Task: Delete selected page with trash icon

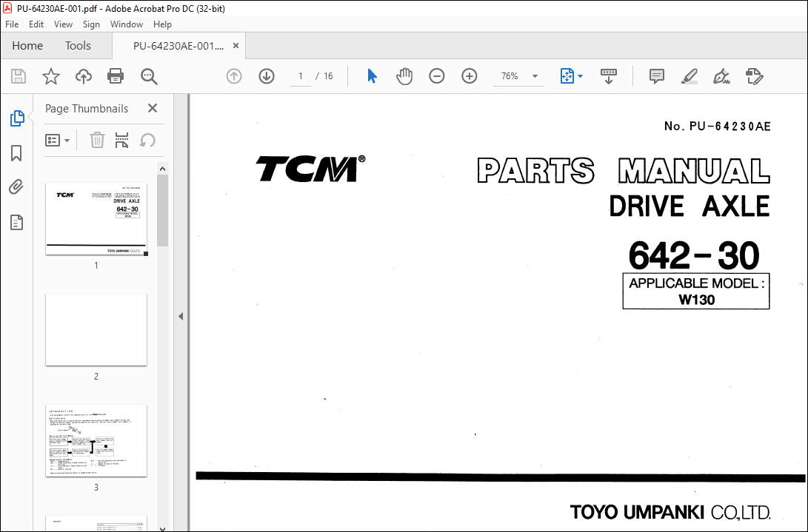Action: pyautogui.click(x=97, y=140)
